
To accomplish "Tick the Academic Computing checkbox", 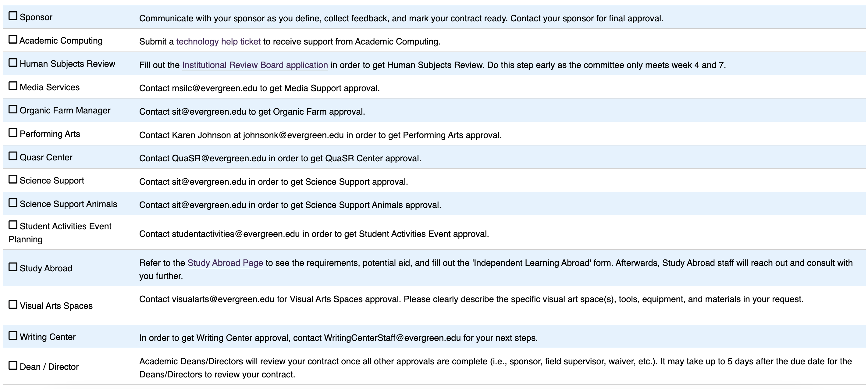I will coord(13,39).
